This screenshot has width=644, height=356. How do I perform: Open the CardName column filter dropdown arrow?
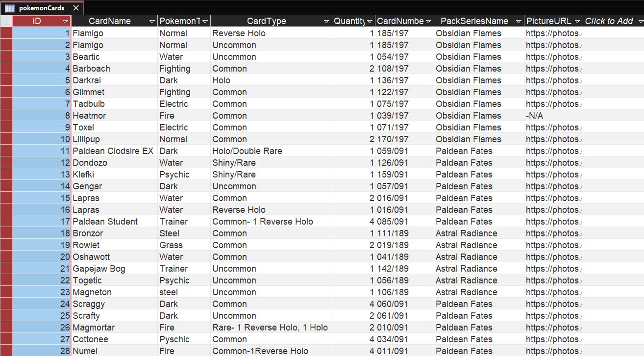coord(152,22)
